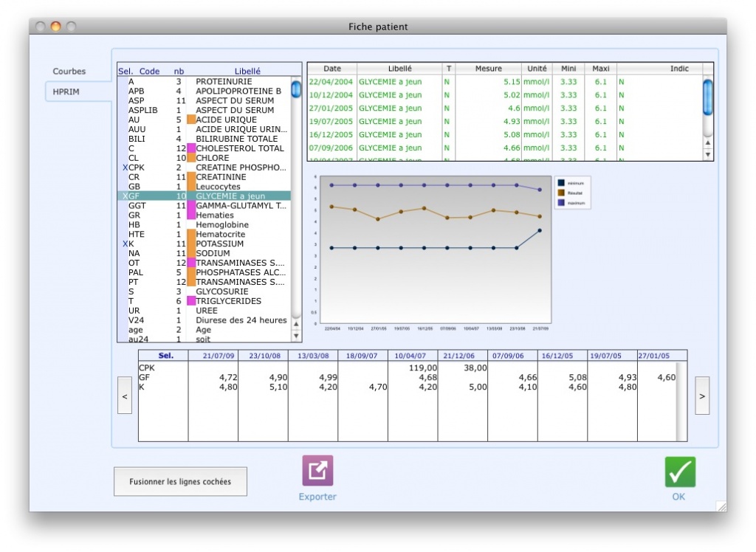Select the GLYCOSURIE row
The height and width of the screenshot is (552, 756).
click(x=204, y=291)
